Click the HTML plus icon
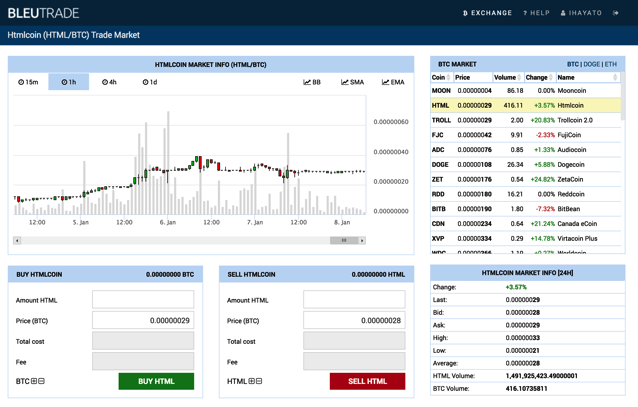The image size is (638, 407). (251, 381)
